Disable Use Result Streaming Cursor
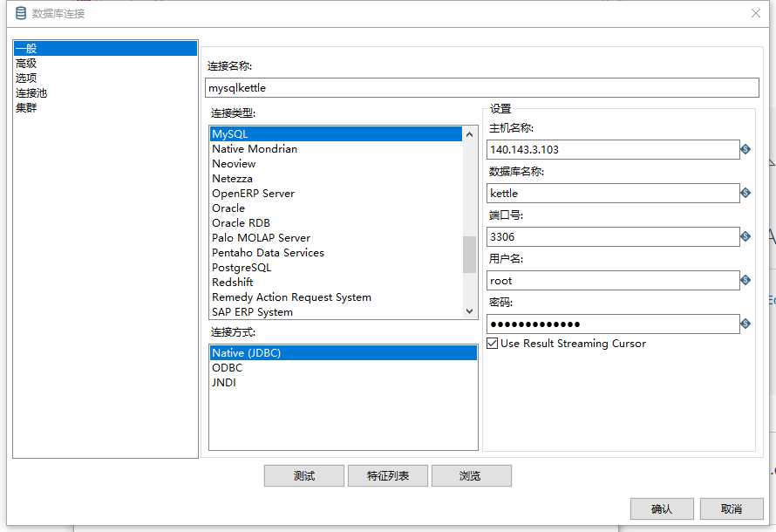The image size is (776, 532). (x=494, y=344)
